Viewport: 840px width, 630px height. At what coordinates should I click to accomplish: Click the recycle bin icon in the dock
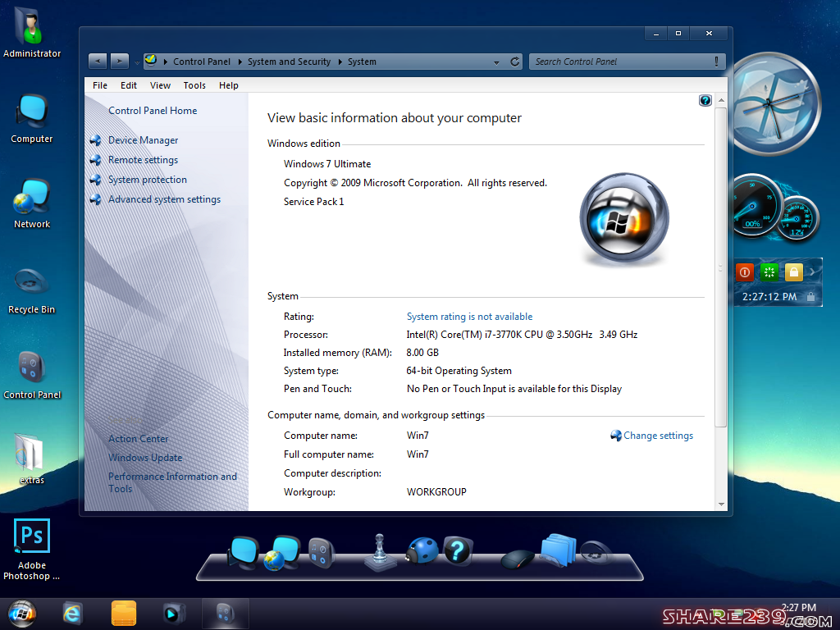[x=596, y=553]
